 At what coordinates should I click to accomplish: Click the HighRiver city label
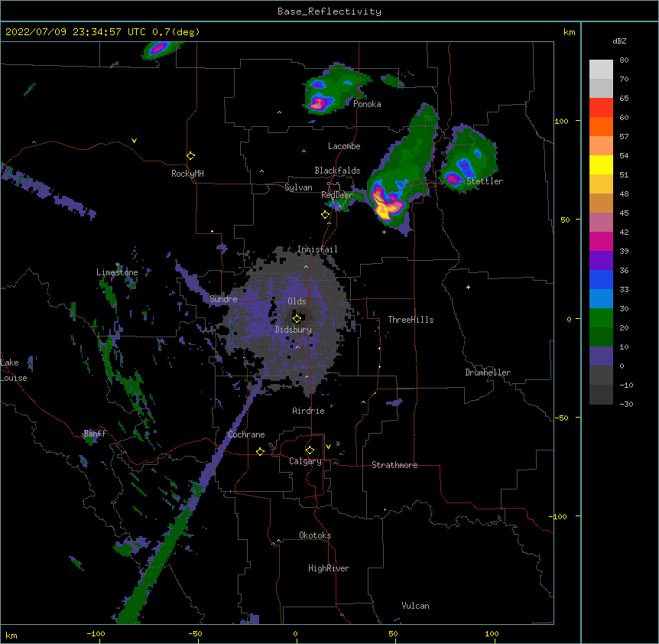[x=329, y=568]
